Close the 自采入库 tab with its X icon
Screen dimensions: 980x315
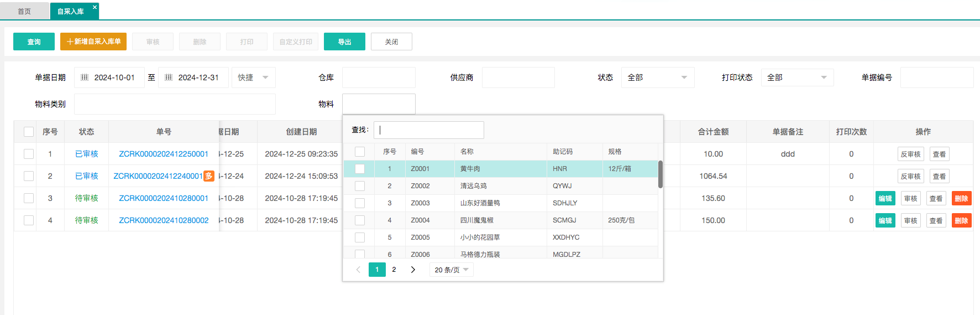point(95,7)
